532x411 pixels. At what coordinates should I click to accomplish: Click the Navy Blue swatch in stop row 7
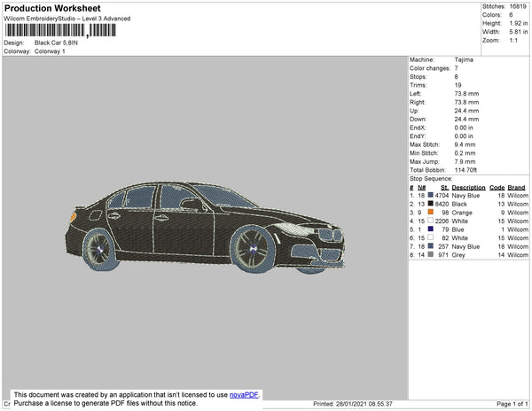431,246
